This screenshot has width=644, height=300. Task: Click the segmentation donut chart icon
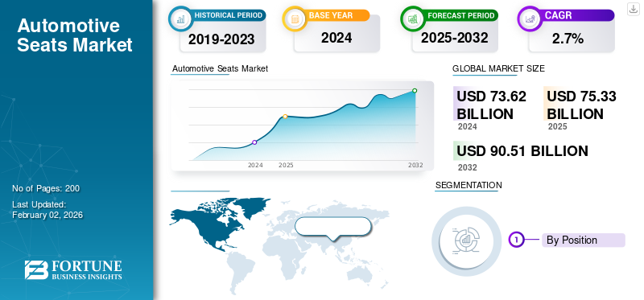pos(467,241)
